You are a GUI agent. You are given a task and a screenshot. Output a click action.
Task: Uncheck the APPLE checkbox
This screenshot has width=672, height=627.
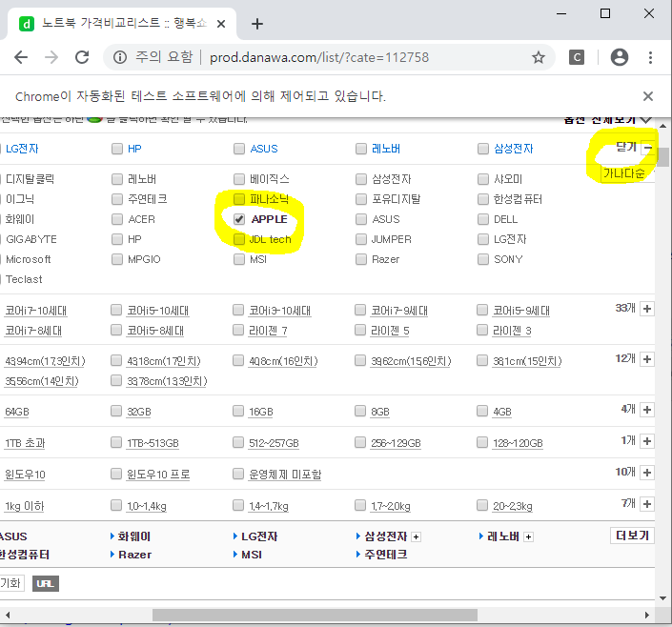click(x=239, y=219)
